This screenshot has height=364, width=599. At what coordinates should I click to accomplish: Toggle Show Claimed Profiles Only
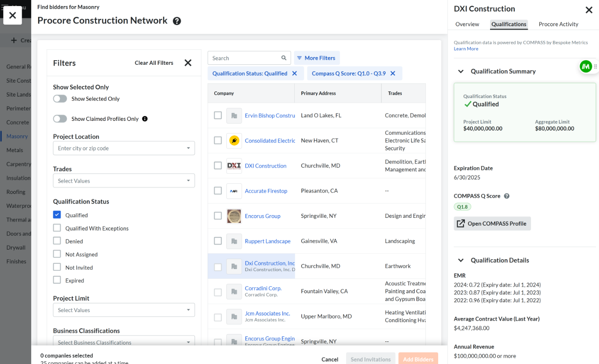[x=60, y=119]
